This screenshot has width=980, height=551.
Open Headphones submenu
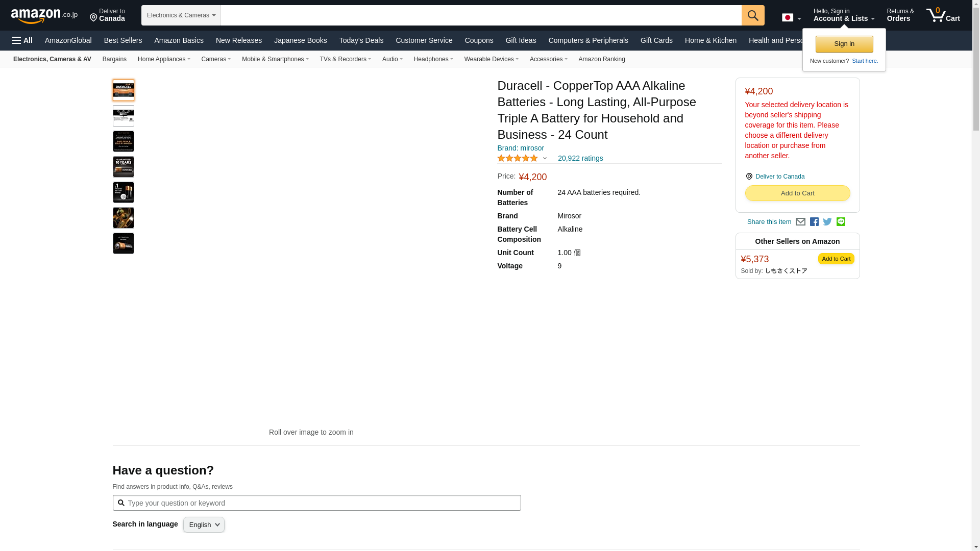click(433, 59)
